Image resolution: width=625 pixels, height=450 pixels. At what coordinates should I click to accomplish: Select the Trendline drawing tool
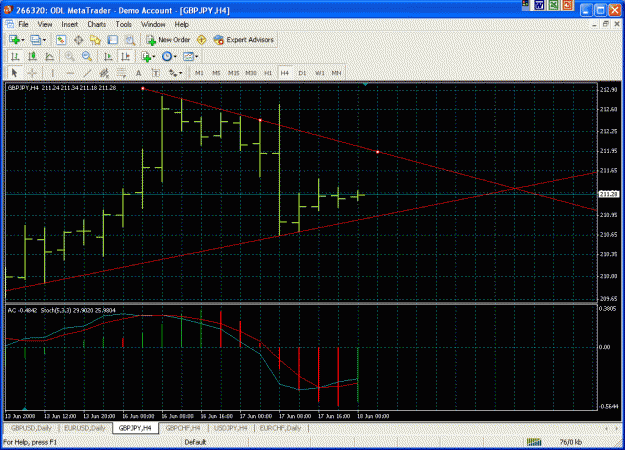pyautogui.click(x=87, y=73)
